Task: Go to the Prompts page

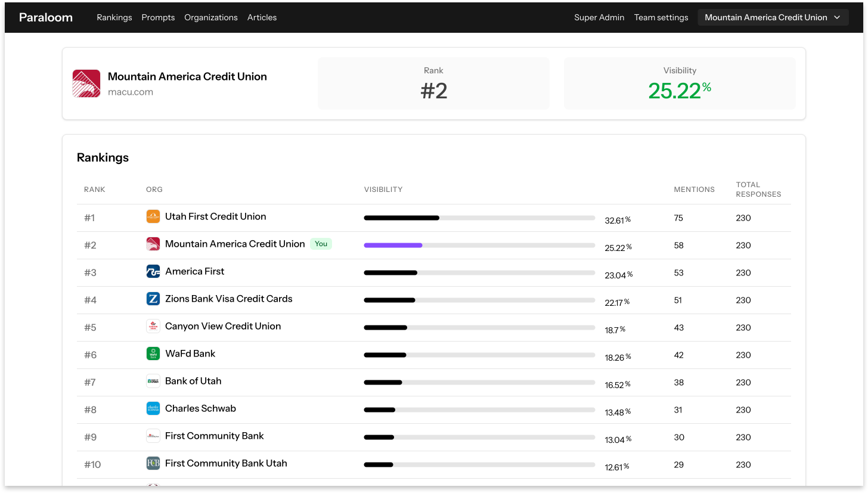Action: [158, 17]
